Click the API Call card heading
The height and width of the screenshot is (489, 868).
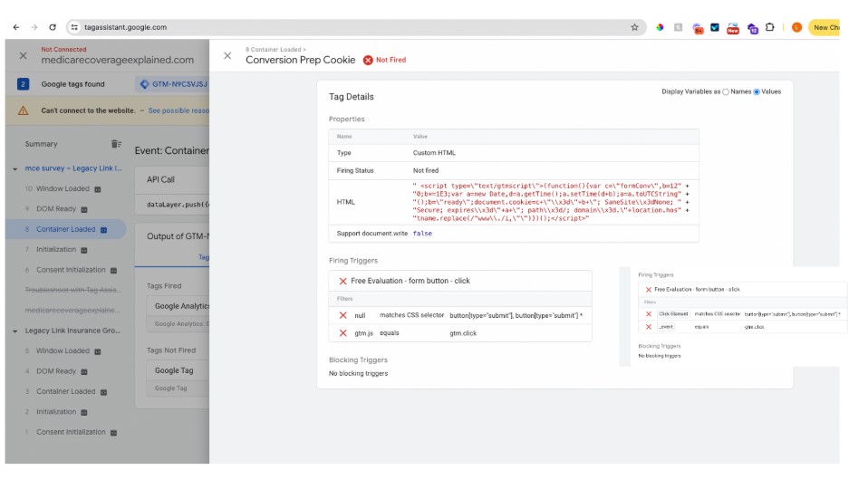tap(160, 180)
